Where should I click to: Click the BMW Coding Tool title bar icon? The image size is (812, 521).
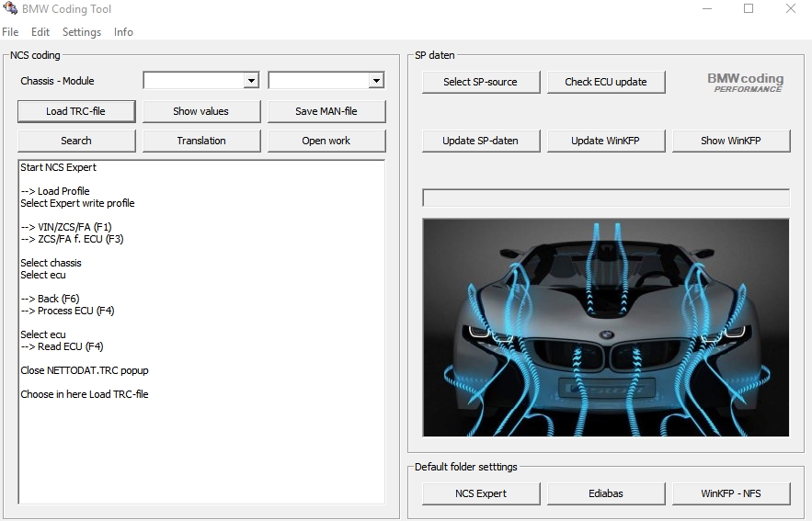coord(10,8)
